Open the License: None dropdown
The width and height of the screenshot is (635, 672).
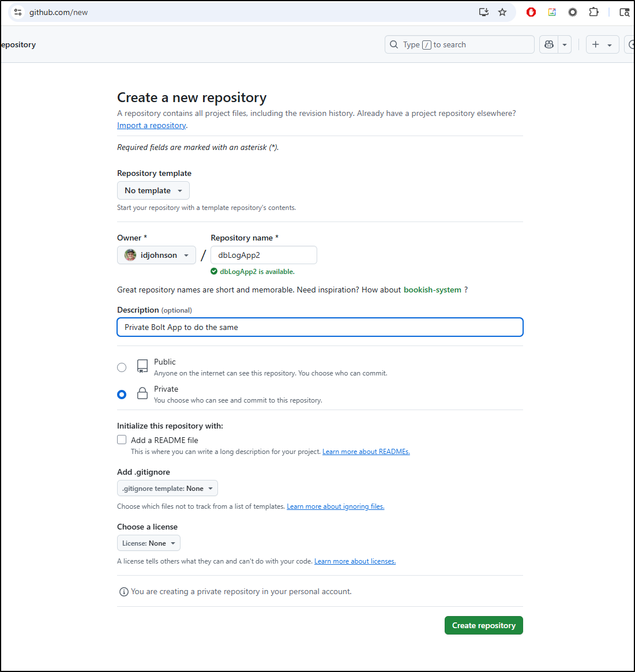pyautogui.click(x=149, y=543)
